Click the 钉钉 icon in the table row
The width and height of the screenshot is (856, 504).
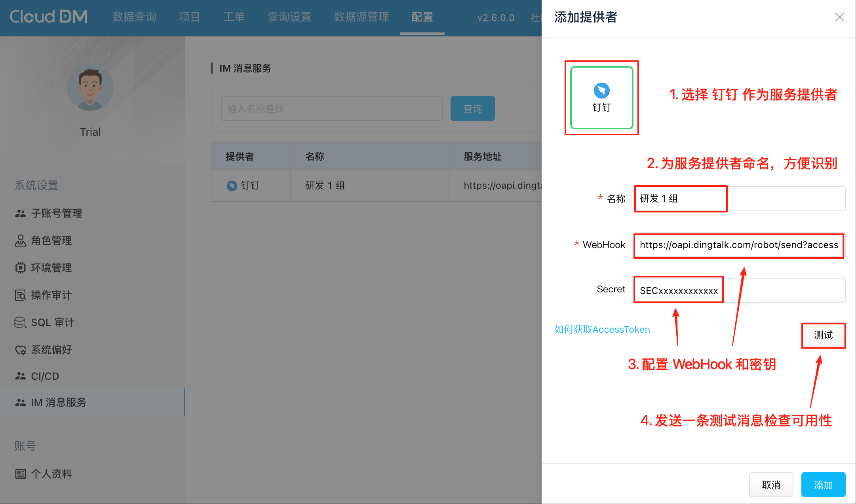(x=232, y=186)
